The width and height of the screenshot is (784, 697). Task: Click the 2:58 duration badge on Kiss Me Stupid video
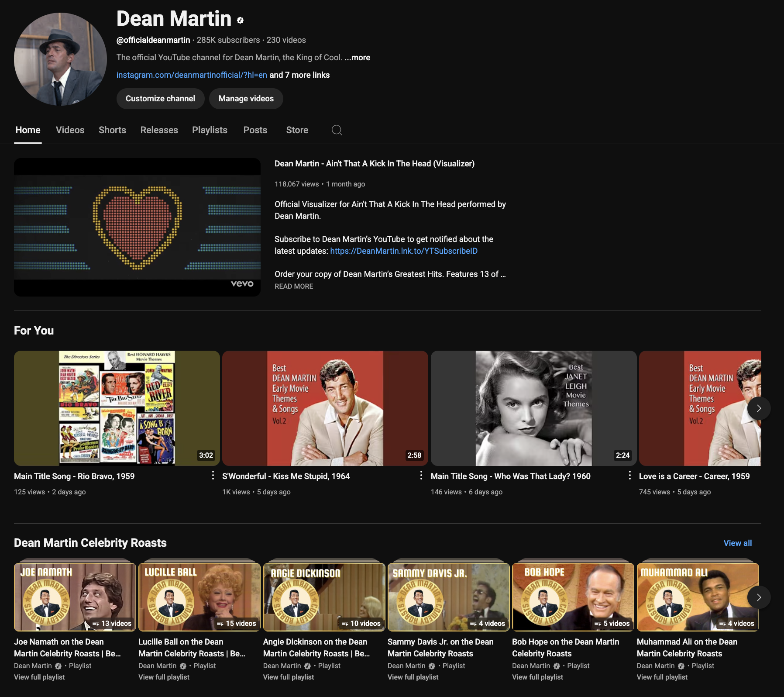[x=414, y=455]
